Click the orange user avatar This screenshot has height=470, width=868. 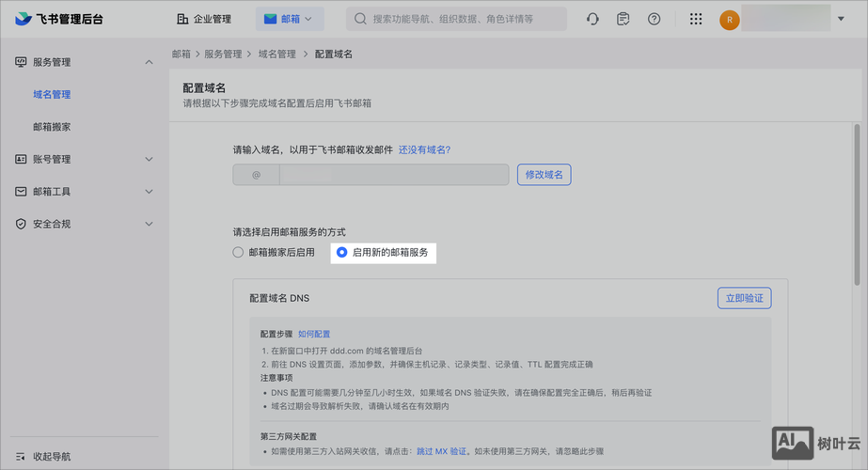[730, 20]
